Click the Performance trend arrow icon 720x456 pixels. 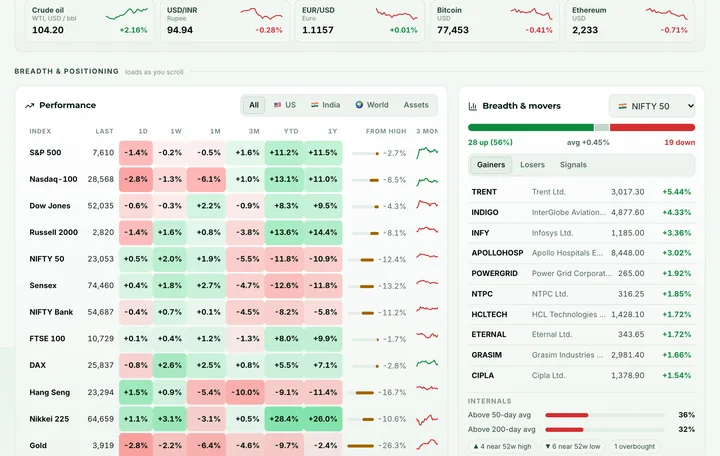coord(29,106)
